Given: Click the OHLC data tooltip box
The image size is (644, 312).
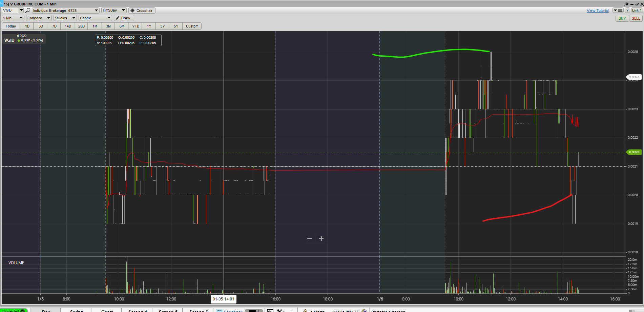Looking at the screenshot, I should [128, 40].
